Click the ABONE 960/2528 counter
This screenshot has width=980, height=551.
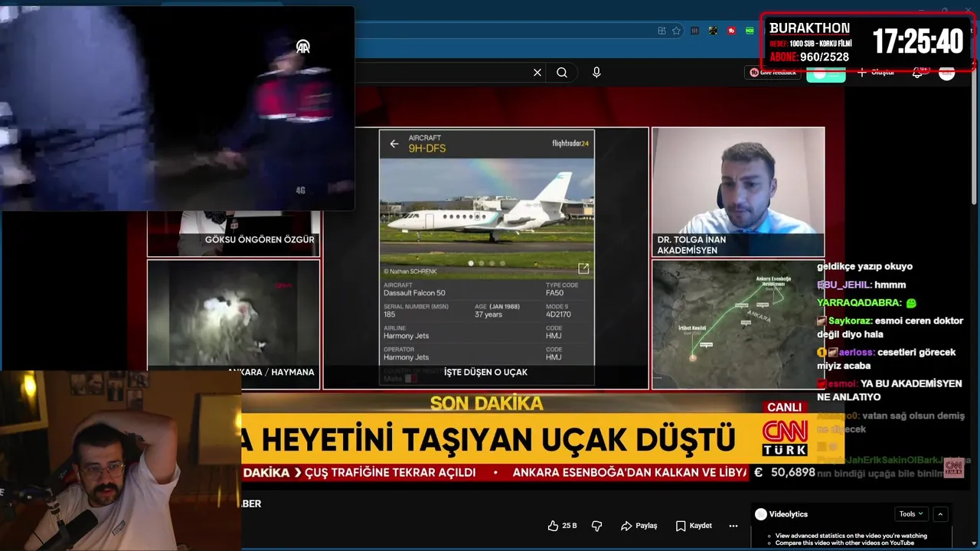[x=809, y=57]
